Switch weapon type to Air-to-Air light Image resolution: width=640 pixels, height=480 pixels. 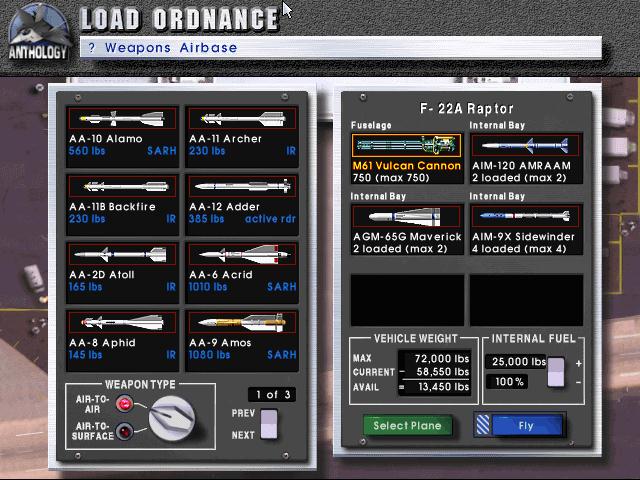coord(124,404)
